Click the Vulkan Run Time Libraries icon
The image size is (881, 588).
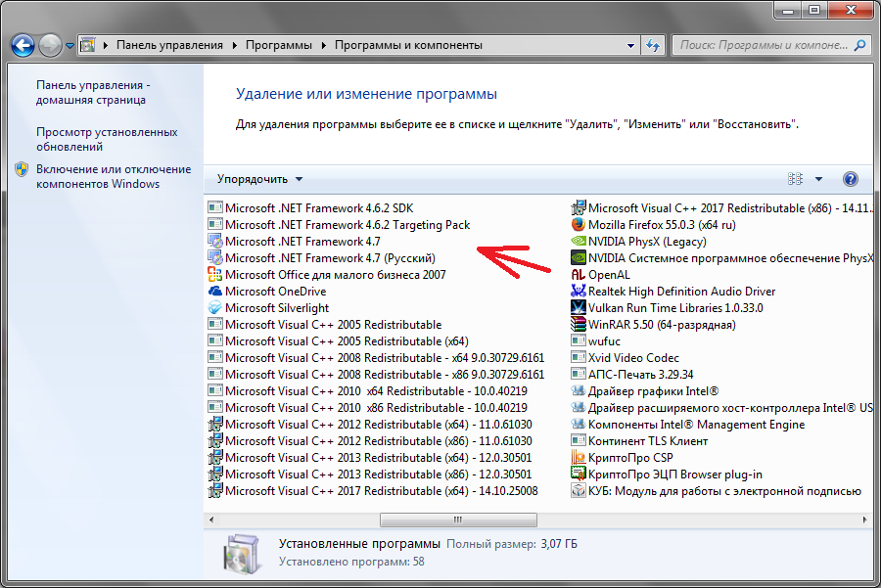pyautogui.click(x=579, y=308)
